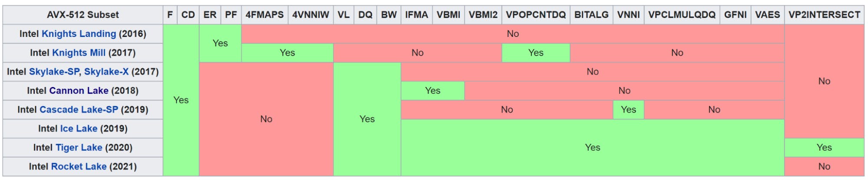Click the Yes cell under VNNI for Cascade Lake

(628, 110)
